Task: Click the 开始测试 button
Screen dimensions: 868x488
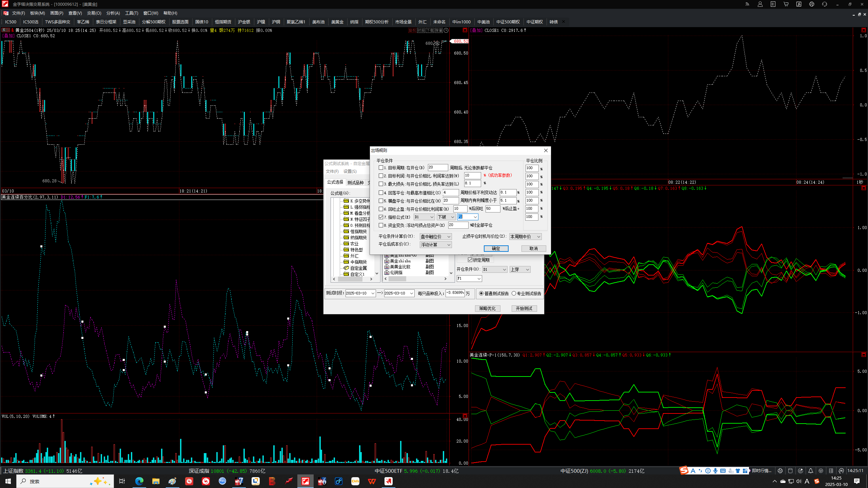Action: pyautogui.click(x=524, y=308)
